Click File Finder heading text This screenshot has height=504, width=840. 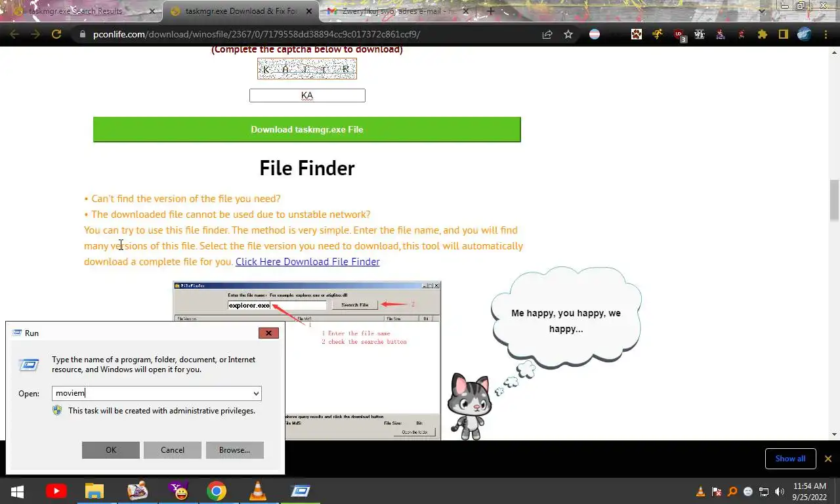click(307, 168)
